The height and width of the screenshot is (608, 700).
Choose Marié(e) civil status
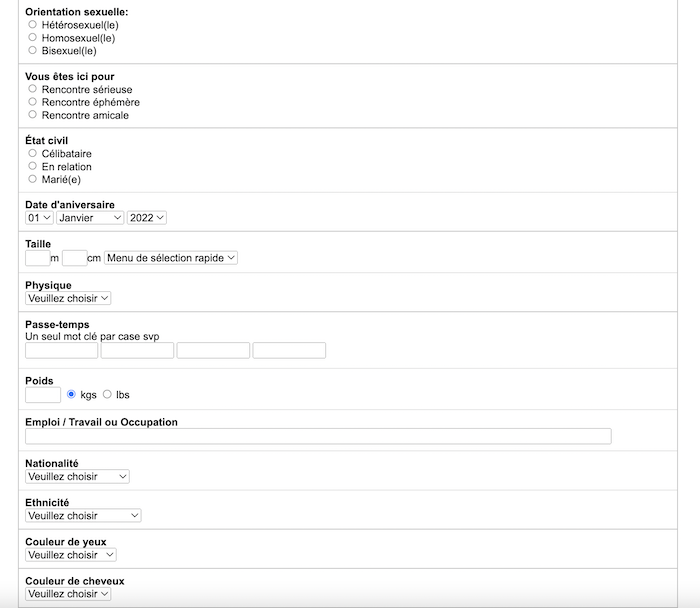tap(32, 179)
